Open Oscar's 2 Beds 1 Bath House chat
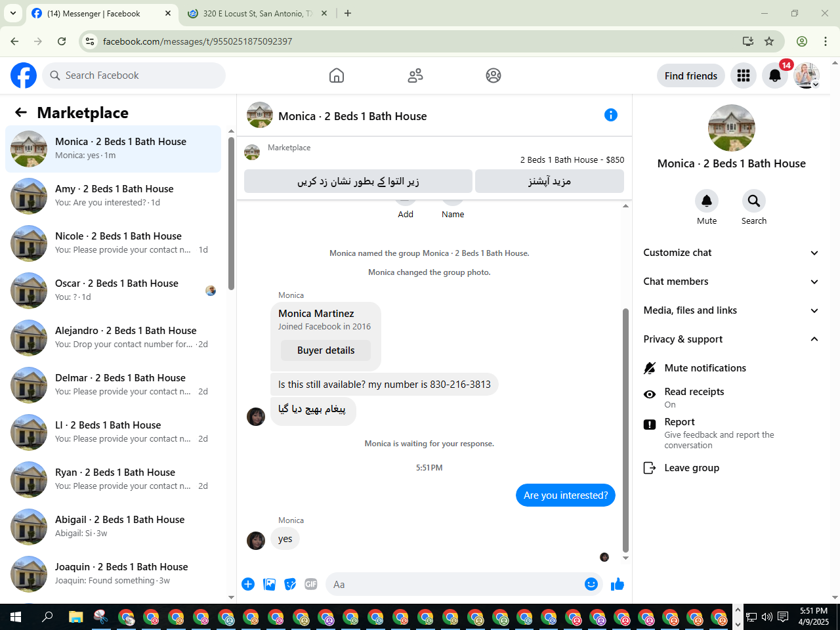The image size is (840, 630). tap(114, 291)
